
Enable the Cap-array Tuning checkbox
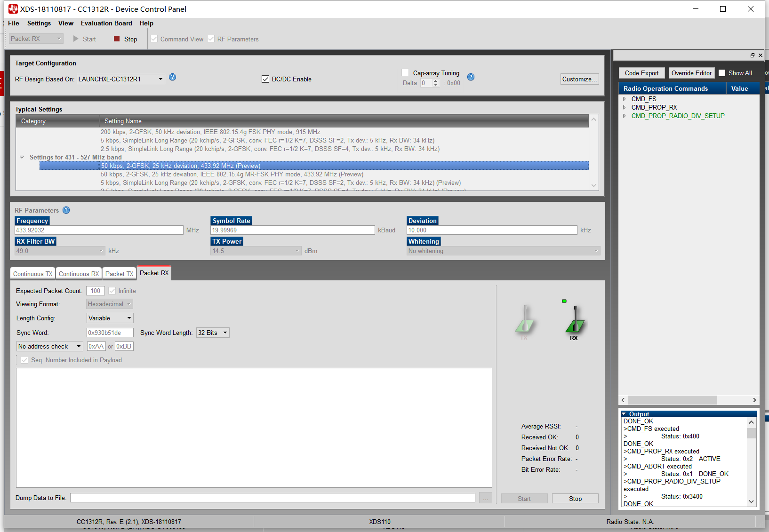[x=405, y=73]
